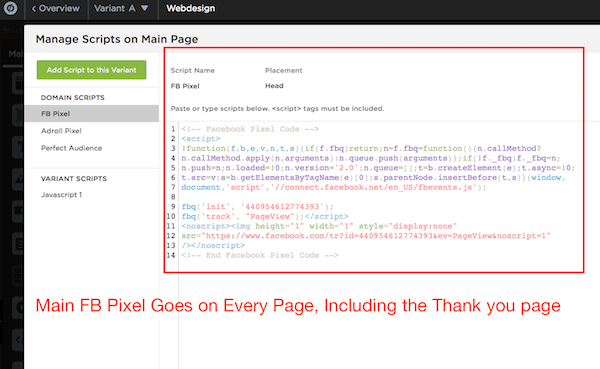Image resolution: width=600 pixels, height=369 pixels.
Task: Click line number 8 in the editor gutter
Action: coord(173,197)
